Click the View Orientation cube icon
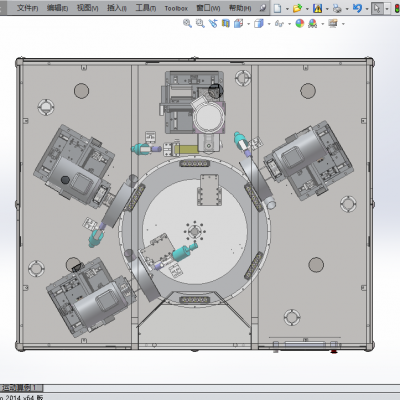 [239, 23]
